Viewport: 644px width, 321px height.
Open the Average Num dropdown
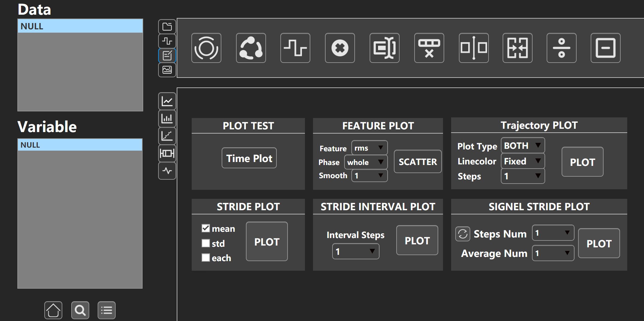tap(553, 253)
